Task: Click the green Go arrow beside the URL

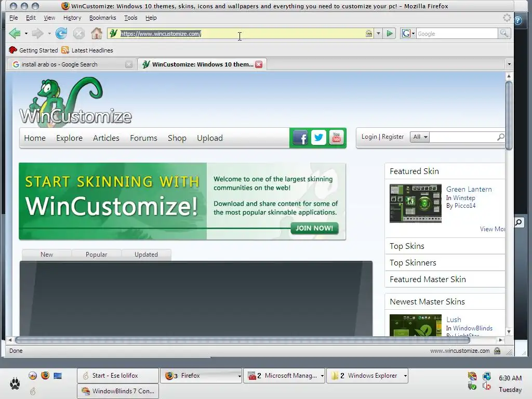Action: point(390,33)
